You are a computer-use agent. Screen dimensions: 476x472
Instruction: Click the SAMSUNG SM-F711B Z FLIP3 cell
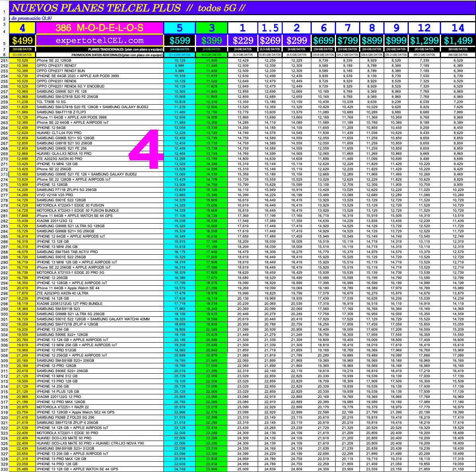pyautogui.click(x=99, y=112)
